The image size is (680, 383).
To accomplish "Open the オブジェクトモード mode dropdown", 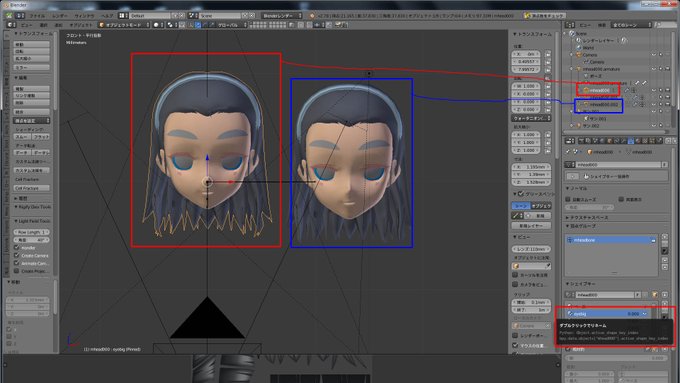I will click(124, 25).
